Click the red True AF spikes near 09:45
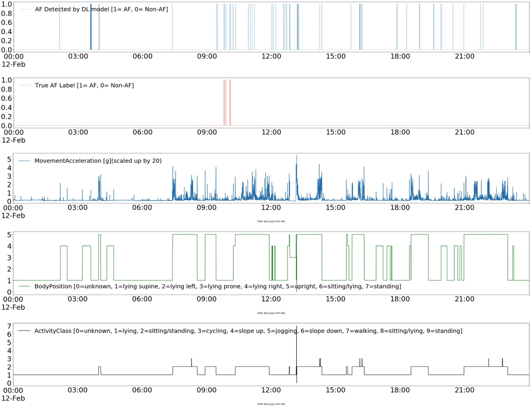Image resolution: width=532 pixels, height=407 pixels. tap(225, 102)
